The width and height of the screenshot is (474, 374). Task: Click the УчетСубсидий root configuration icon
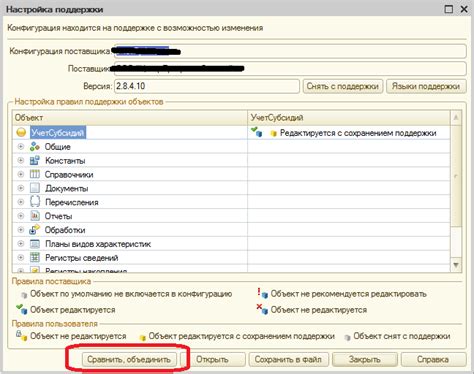pos(21,132)
